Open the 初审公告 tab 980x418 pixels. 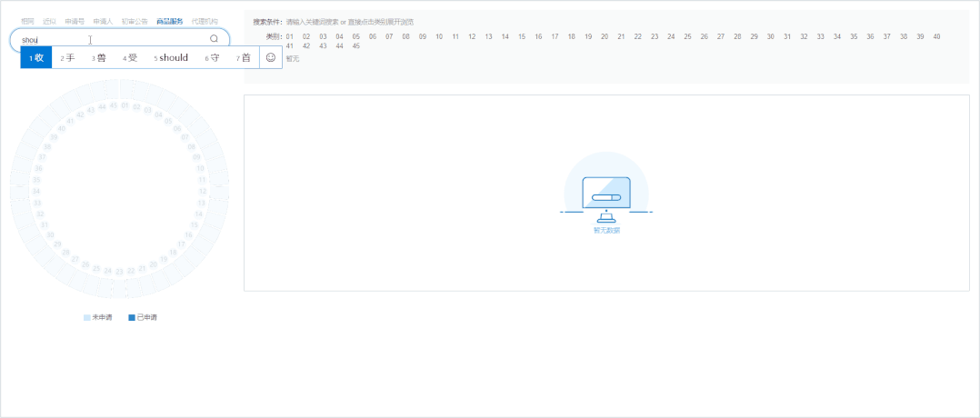pyautogui.click(x=135, y=21)
